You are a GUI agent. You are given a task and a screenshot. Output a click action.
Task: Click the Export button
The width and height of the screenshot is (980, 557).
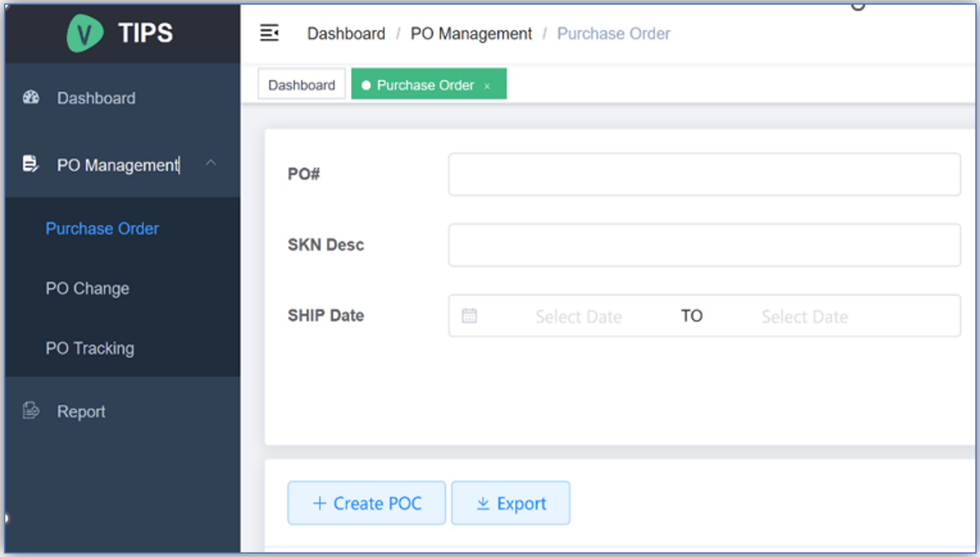[x=510, y=503]
